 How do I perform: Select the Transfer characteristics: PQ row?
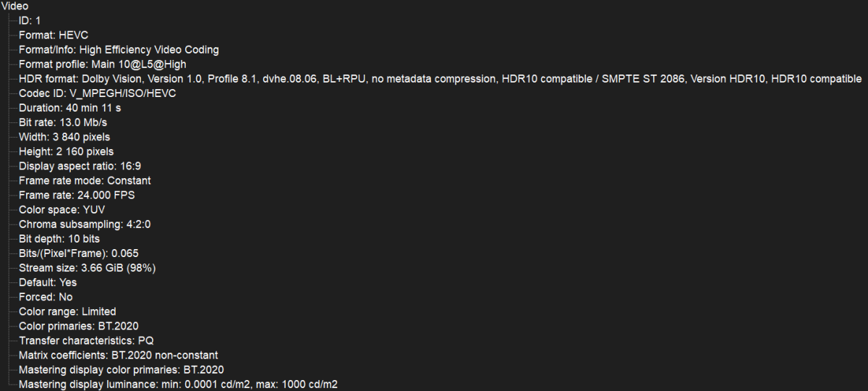[x=86, y=340]
